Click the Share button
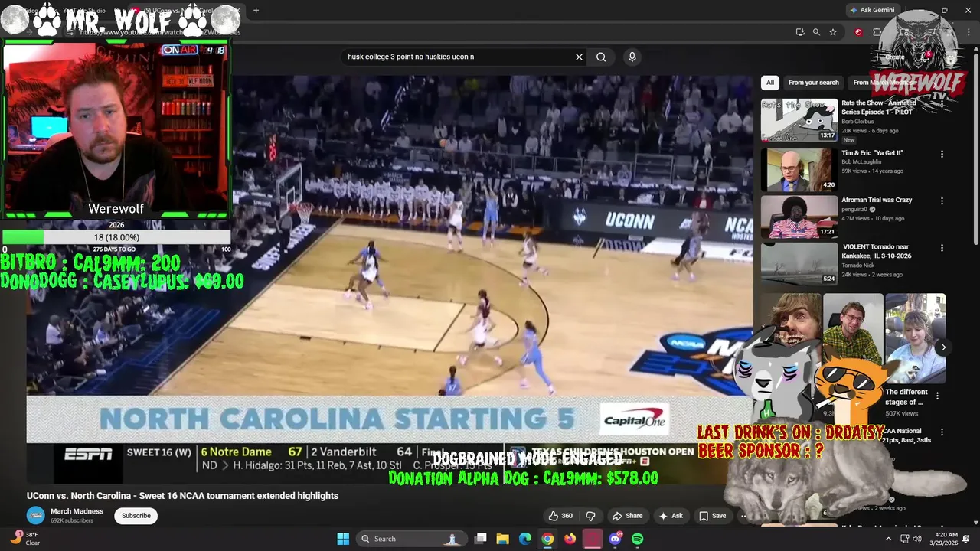Image resolution: width=980 pixels, height=551 pixels. tap(628, 516)
